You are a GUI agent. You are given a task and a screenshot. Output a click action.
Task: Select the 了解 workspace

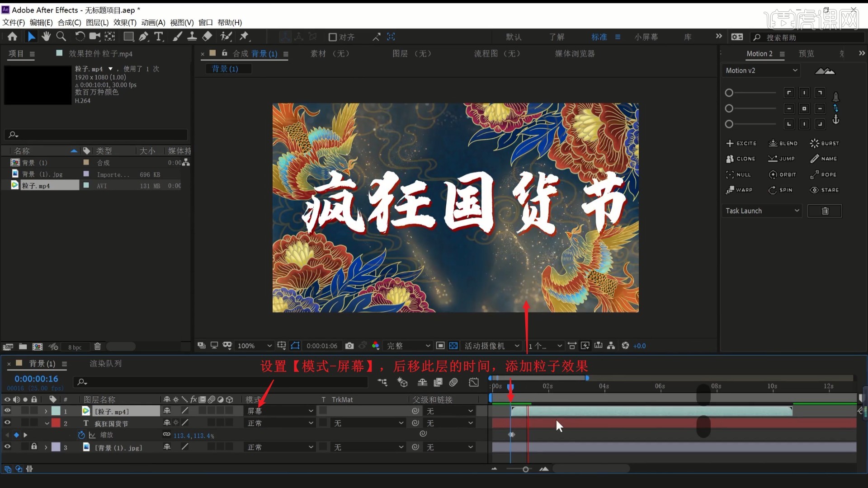(x=557, y=37)
